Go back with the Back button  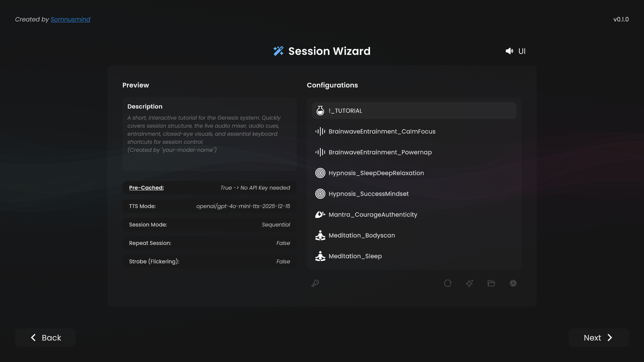[x=45, y=338]
